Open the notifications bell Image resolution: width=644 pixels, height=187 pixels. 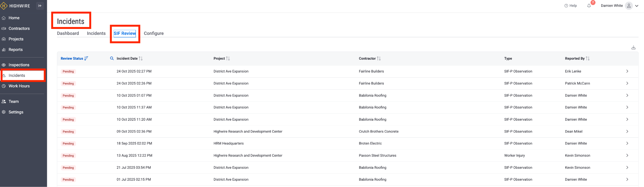pyautogui.click(x=589, y=6)
